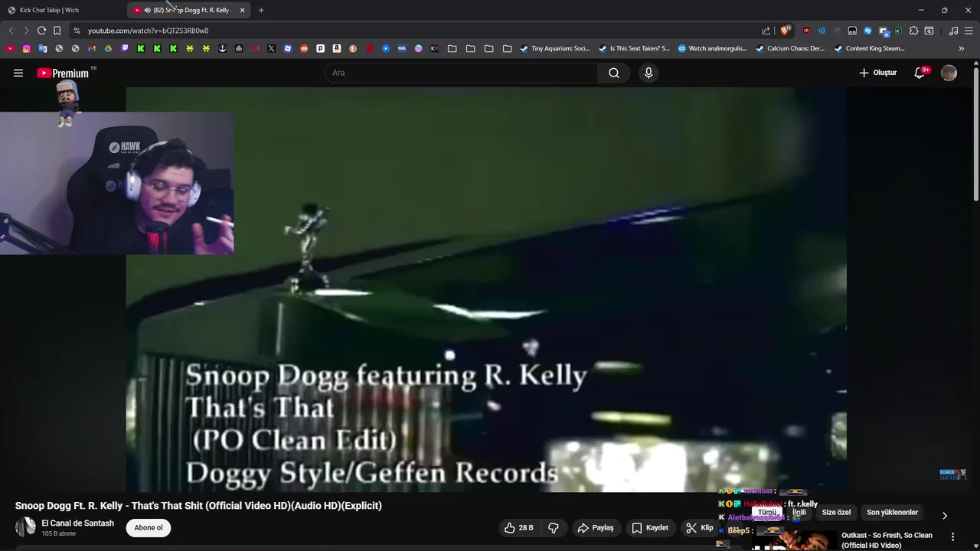Open El Canal de Santash channel link
Image resolution: width=980 pixels, height=551 pixels.
click(77, 523)
